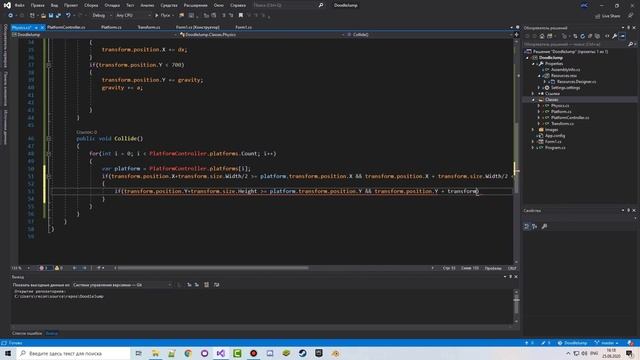
Task: Click the Clear All icon in Output panel
Action: point(207,285)
